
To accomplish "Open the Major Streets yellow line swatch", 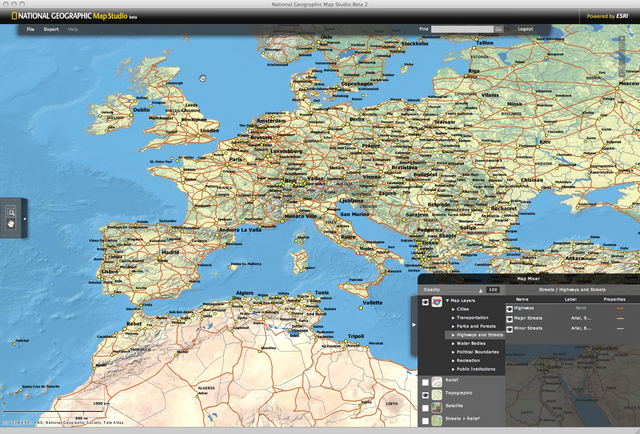I will click(x=620, y=318).
